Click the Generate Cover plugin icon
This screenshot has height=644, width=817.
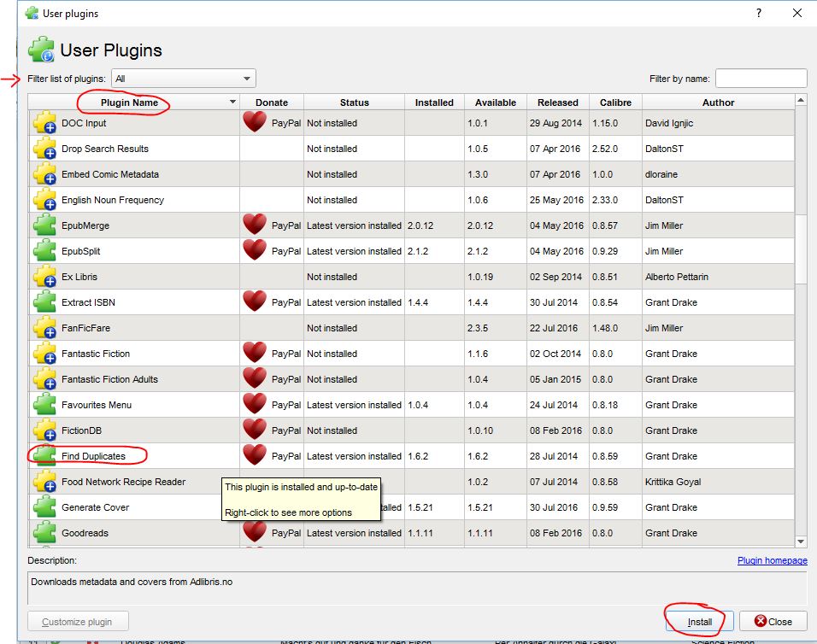pos(44,507)
